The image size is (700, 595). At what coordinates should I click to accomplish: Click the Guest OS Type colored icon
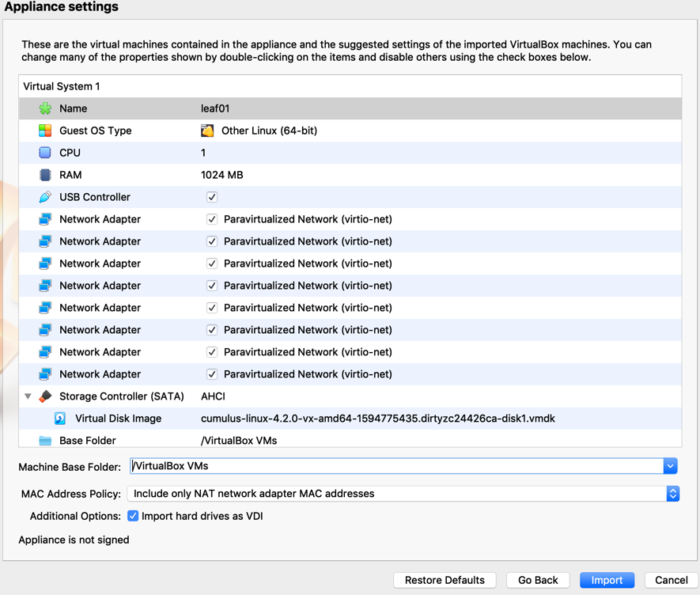[x=45, y=131]
